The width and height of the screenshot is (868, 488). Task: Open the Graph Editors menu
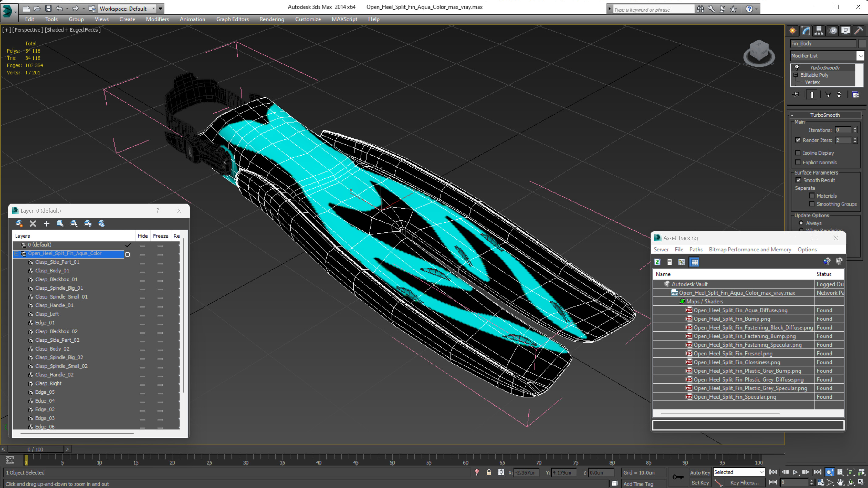point(232,19)
